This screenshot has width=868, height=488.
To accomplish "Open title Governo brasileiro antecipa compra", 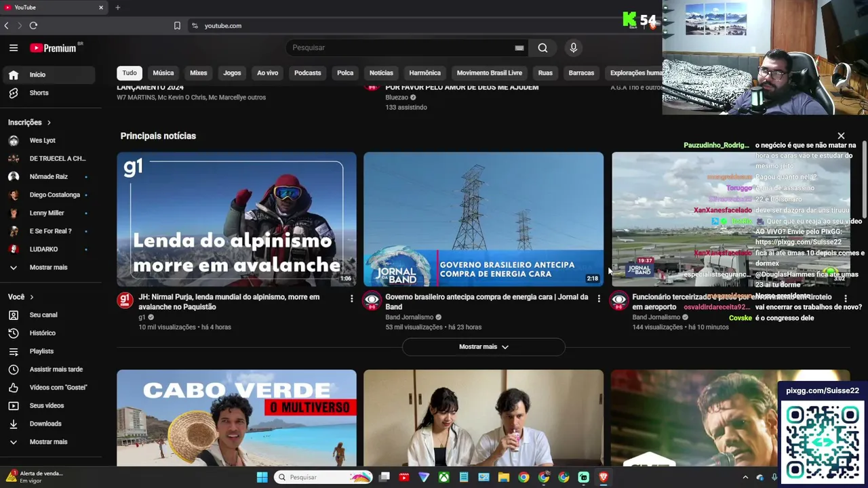I will (487, 302).
